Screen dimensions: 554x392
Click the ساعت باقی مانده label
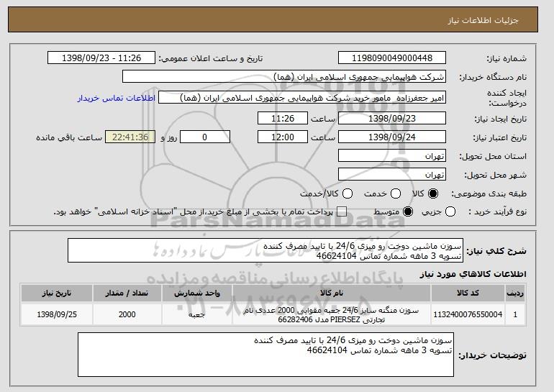tap(69, 137)
